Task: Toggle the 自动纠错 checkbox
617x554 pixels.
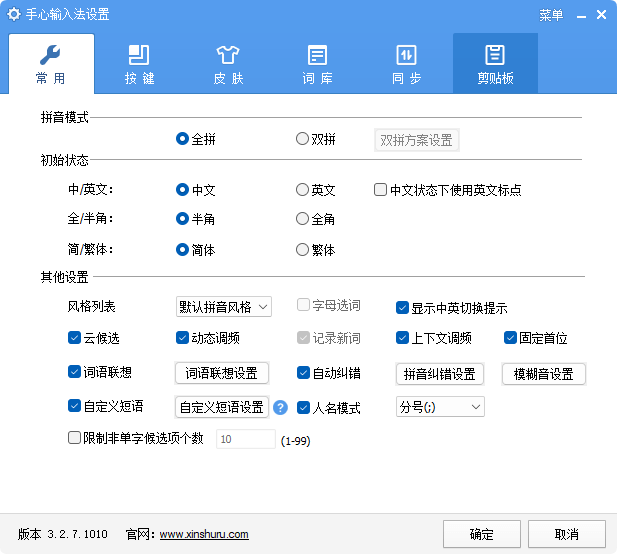Action: click(303, 373)
